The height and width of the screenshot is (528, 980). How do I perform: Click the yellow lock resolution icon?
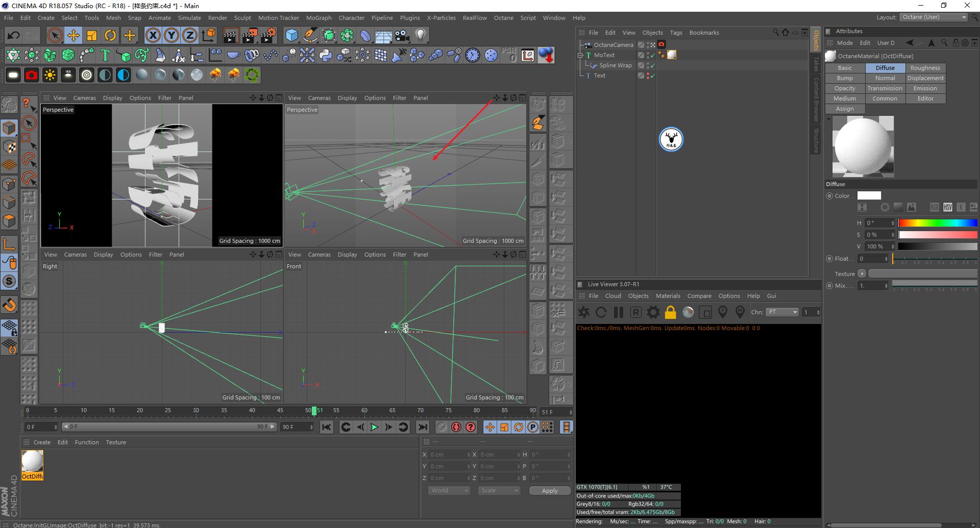(671, 312)
